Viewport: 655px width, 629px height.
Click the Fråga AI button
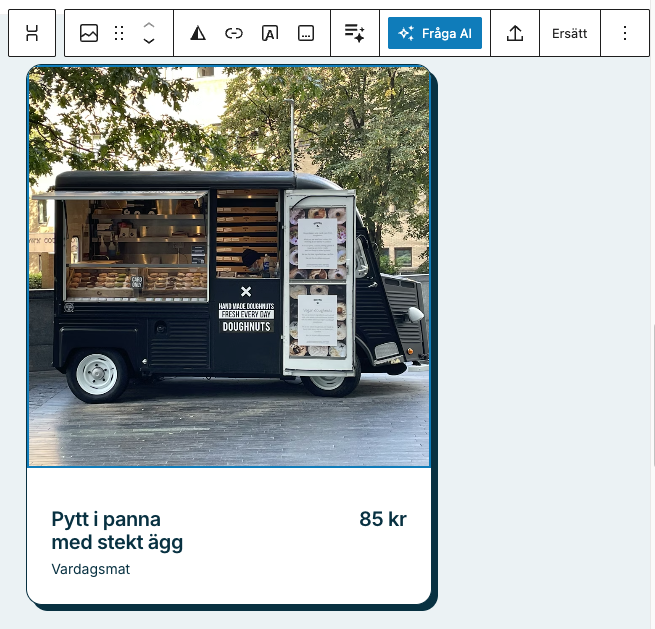[434, 33]
